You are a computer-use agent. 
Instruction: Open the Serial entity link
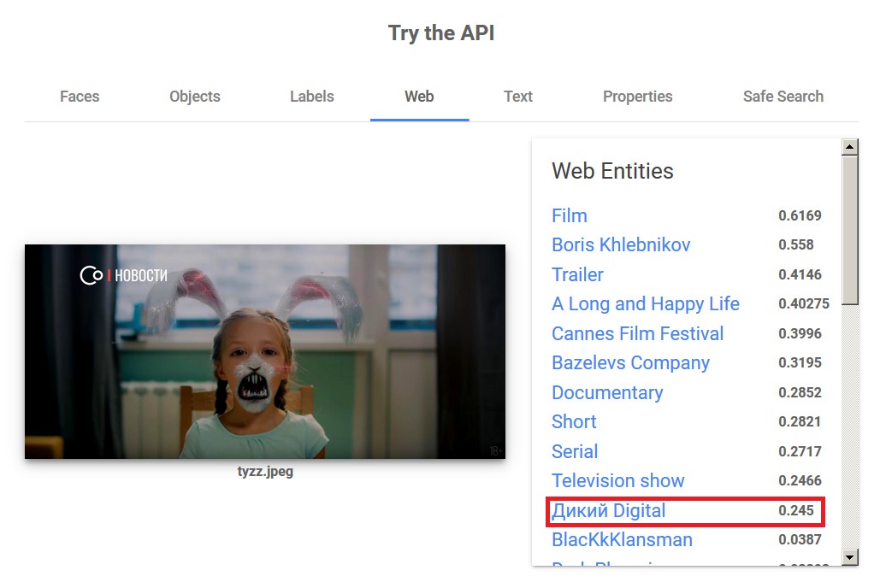click(575, 452)
